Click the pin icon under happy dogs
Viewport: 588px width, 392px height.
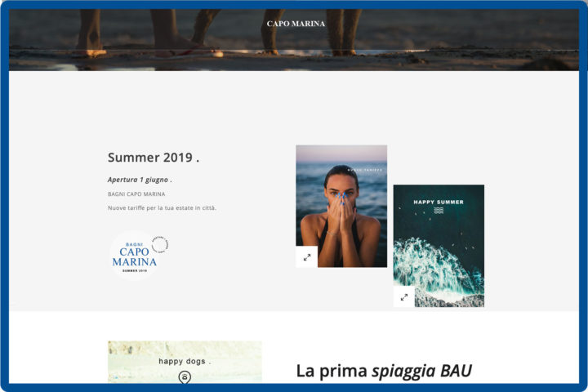(x=185, y=376)
